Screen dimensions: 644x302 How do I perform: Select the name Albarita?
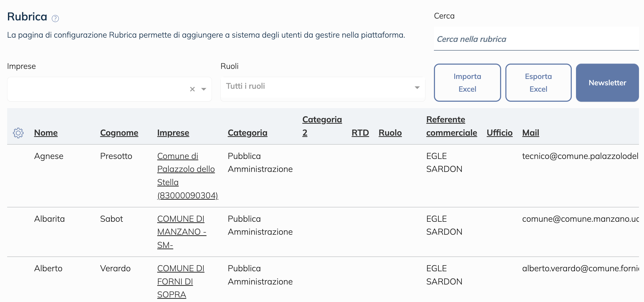click(49, 219)
